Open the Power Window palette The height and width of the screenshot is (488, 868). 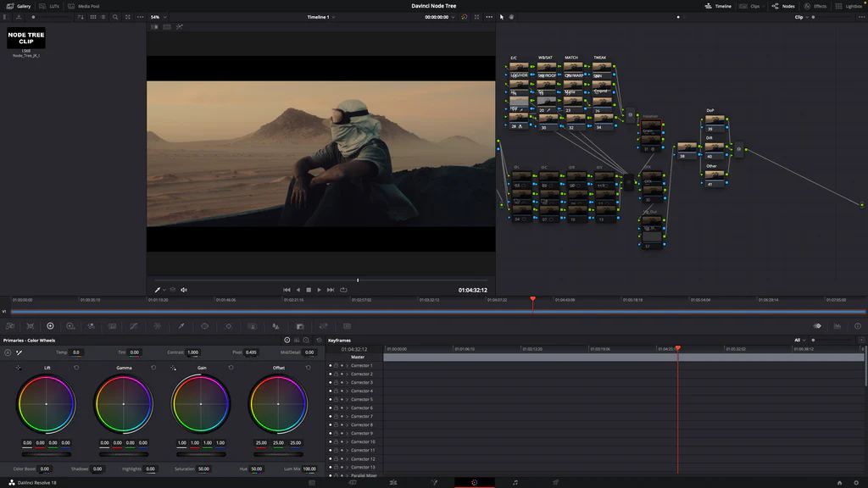click(x=204, y=326)
